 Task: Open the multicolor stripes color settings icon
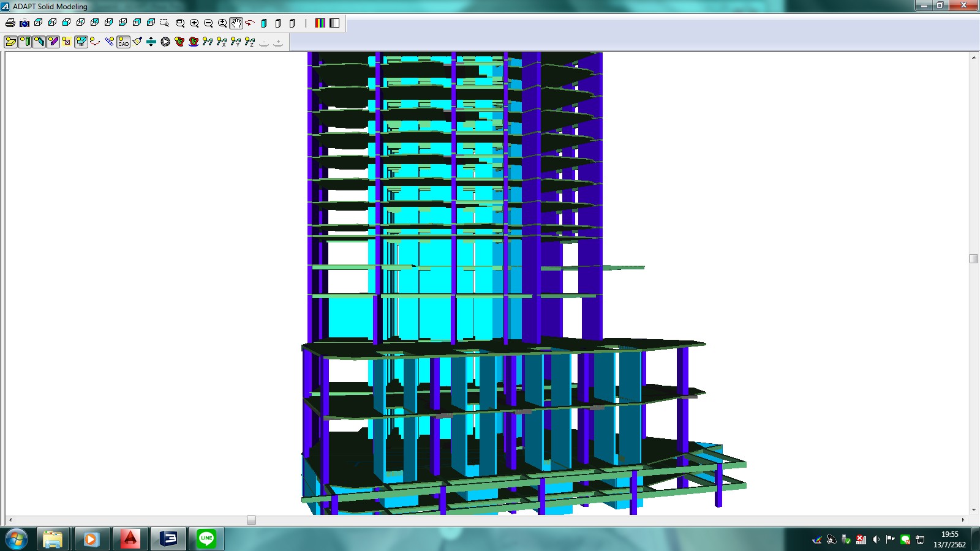pyautogui.click(x=320, y=23)
